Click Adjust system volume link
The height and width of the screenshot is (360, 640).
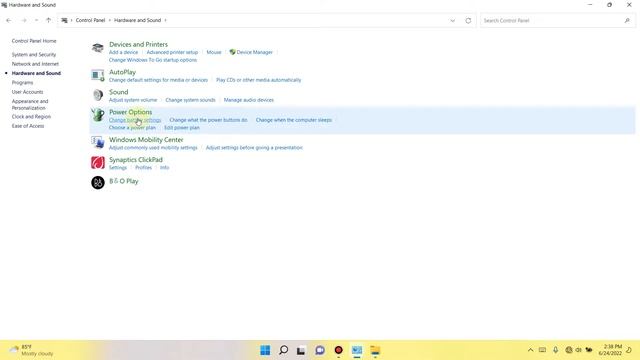pyautogui.click(x=133, y=100)
